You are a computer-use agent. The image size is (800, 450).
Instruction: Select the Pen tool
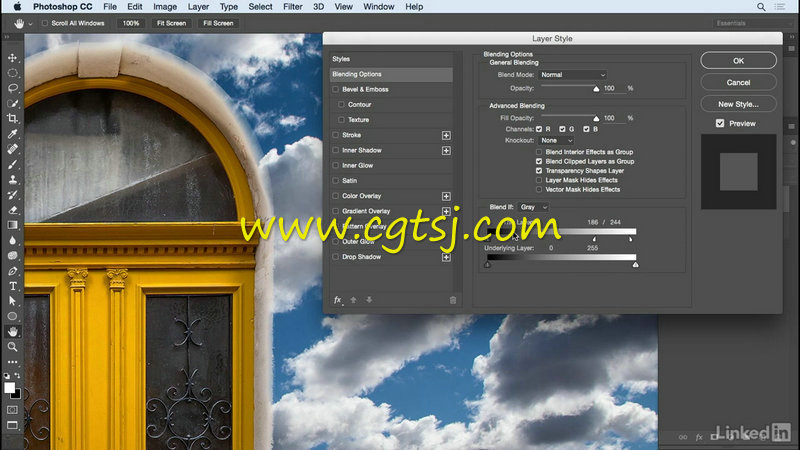pyautogui.click(x=12, y=271)
